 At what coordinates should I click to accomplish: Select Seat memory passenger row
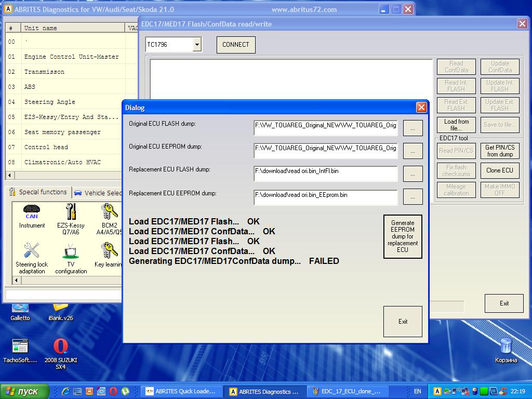(64, 132)
